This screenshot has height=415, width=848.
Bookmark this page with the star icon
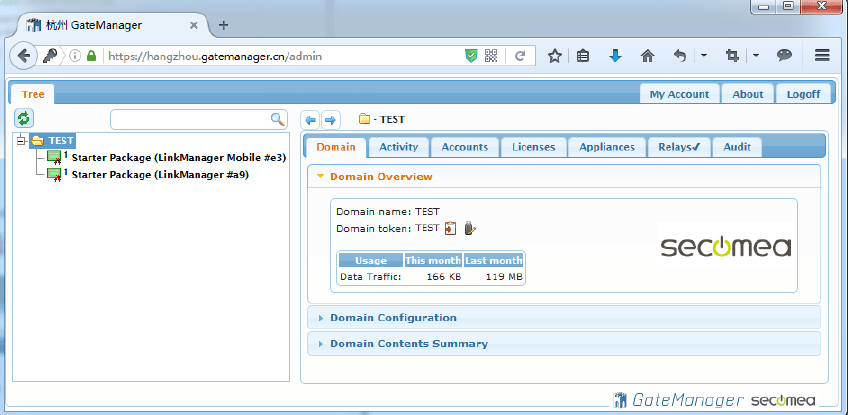coord(554,56)
